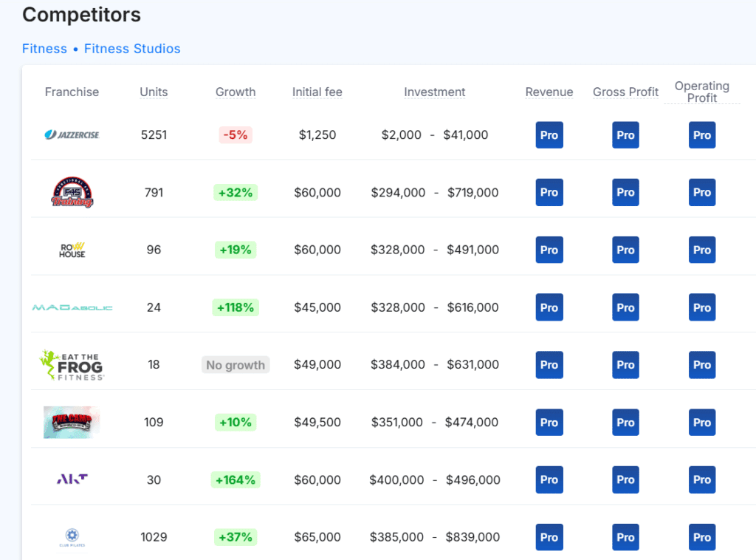Click the Gross Profit column header
Screen dimensions: 756x560
click(x=625, y=92)
